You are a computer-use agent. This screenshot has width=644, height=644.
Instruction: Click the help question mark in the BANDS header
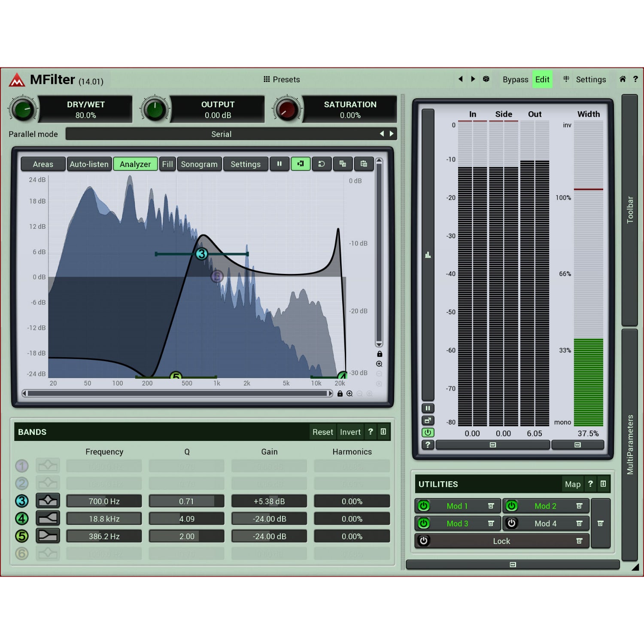pyautogui.click(x=371, y=432)
